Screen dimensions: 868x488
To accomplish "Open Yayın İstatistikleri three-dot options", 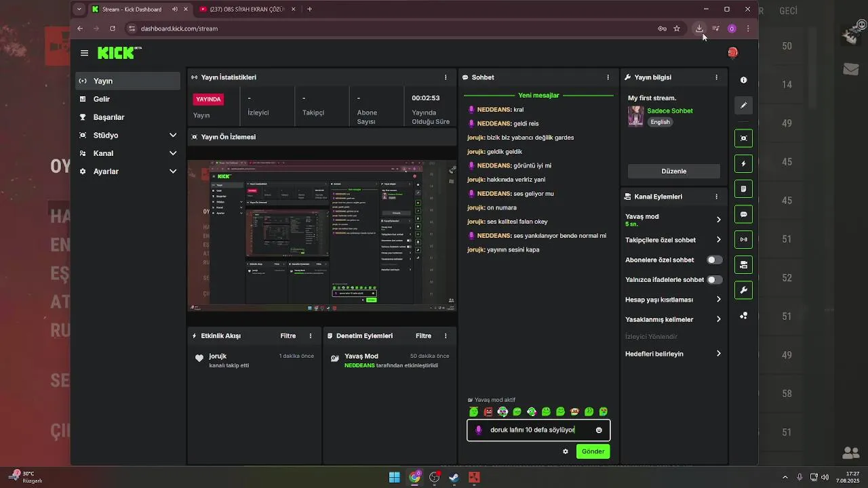I will click(446, 77).
